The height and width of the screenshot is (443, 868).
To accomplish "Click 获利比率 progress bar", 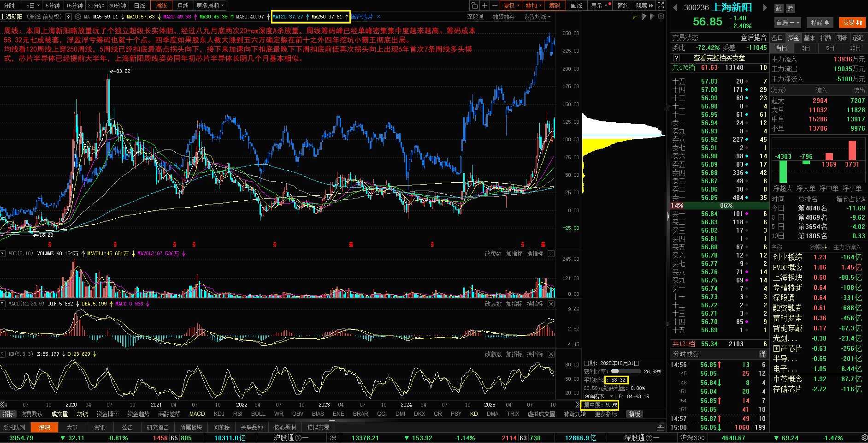I will click(x=626, y=371).
